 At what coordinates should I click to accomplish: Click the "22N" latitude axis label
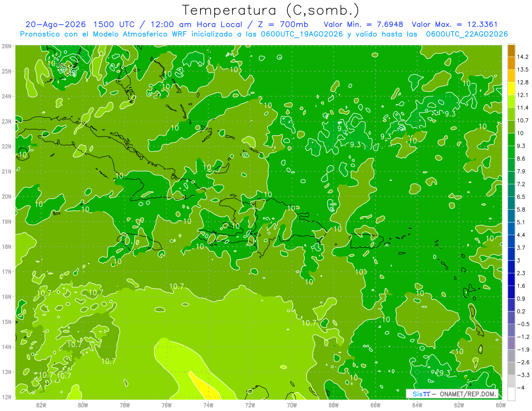pos(7,146)
